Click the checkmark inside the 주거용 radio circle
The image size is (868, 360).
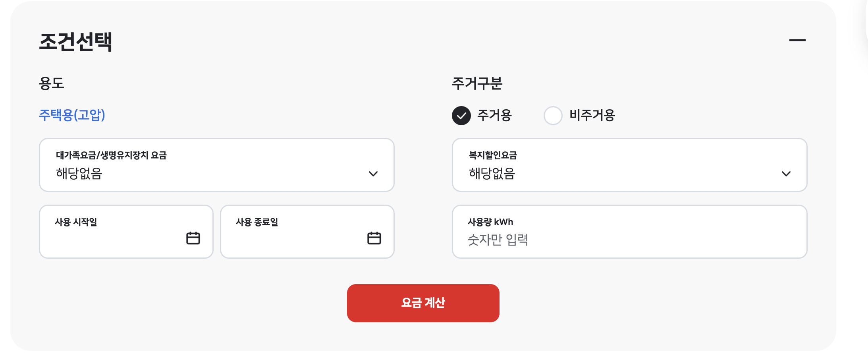461,116
